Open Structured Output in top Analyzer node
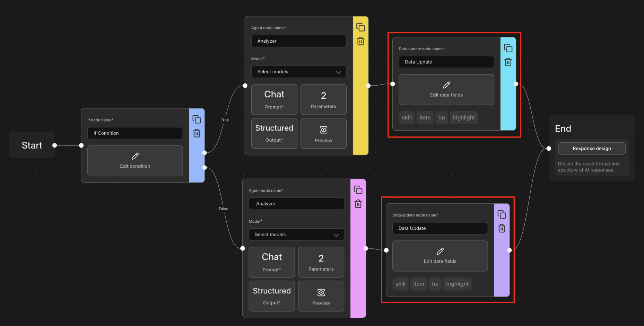 [274, 134]
